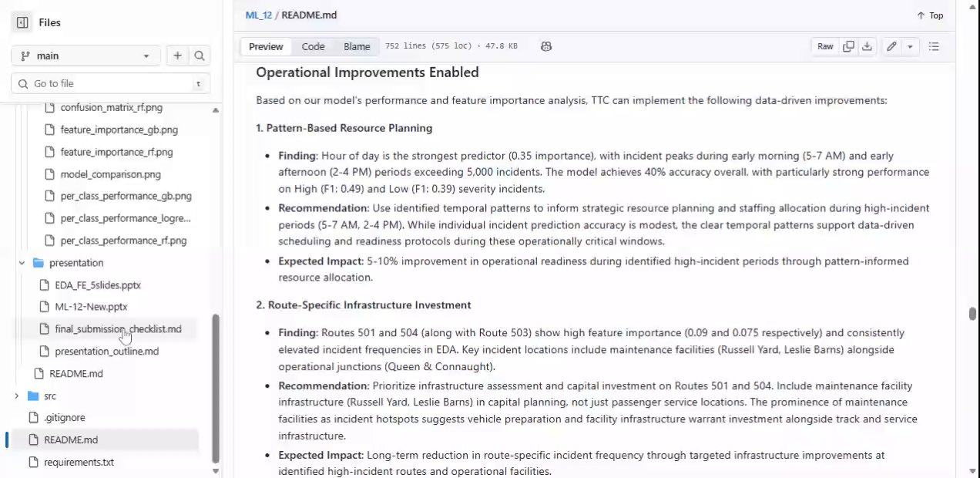Download the raw file icon
The width and height of the screenshot is (980, 478).
coord(867,46)
